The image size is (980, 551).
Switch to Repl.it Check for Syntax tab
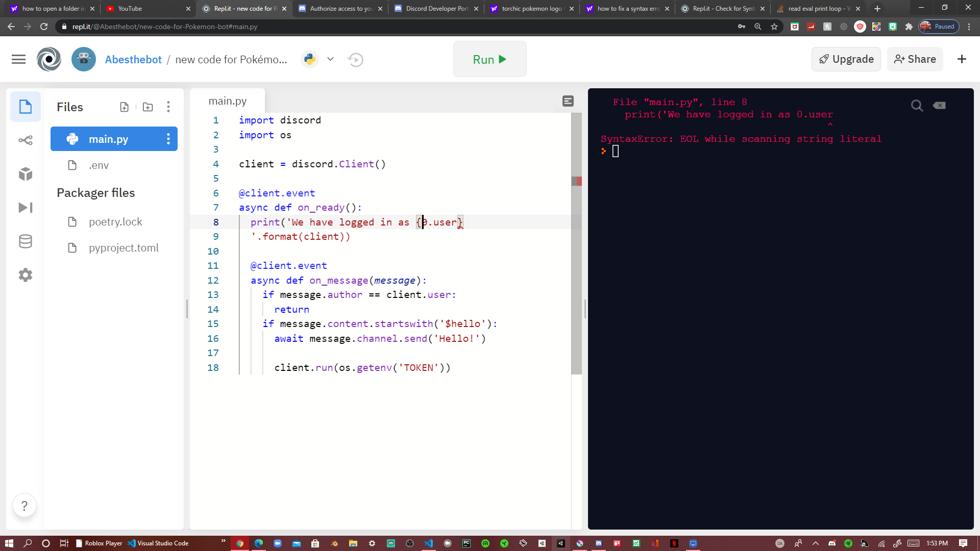(x=723, y=8)
